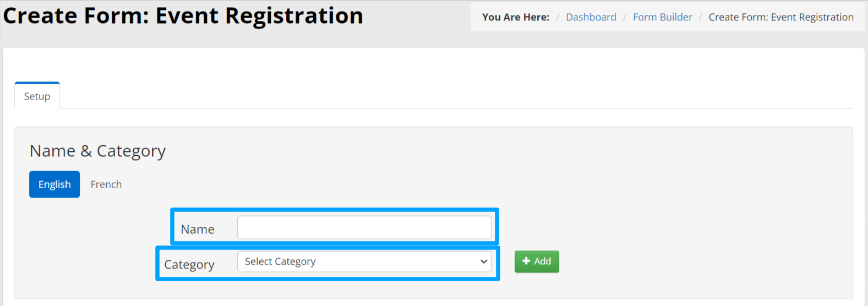Click current breadcrumb 'Create Form: Event Registration'

pyautogui.click(x=781, y=17)
